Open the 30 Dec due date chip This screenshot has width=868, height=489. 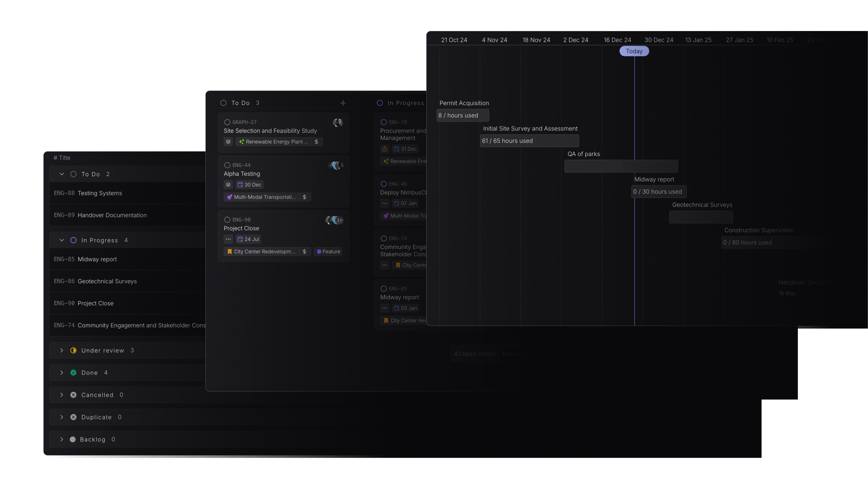pos(249,185)
